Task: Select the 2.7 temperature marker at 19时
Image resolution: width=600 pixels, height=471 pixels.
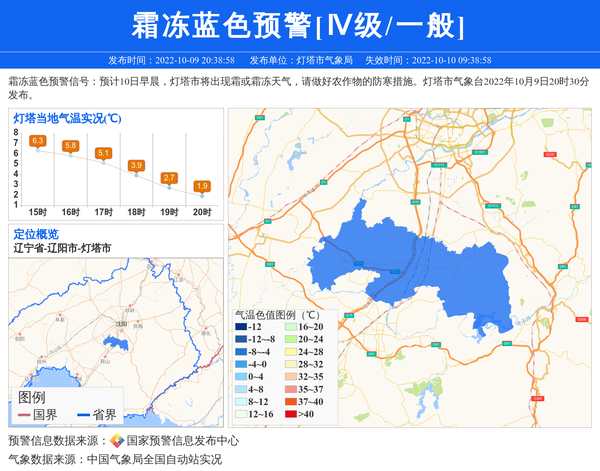Action: tap(169, 177)
